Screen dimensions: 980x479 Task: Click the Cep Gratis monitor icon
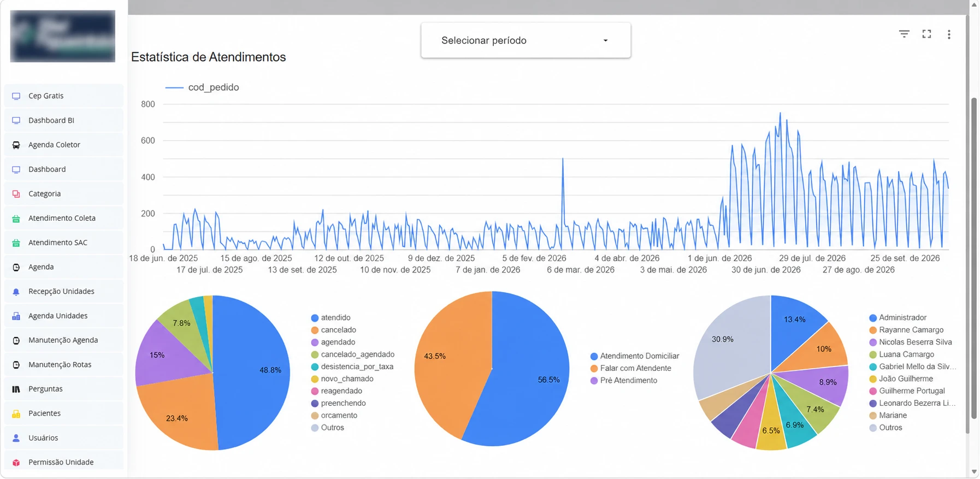pos(16,96)
